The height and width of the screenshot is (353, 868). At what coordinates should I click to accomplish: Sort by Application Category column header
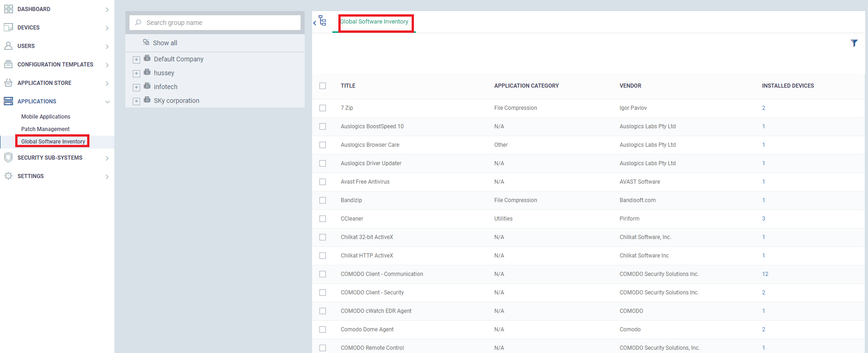(526, 86)
